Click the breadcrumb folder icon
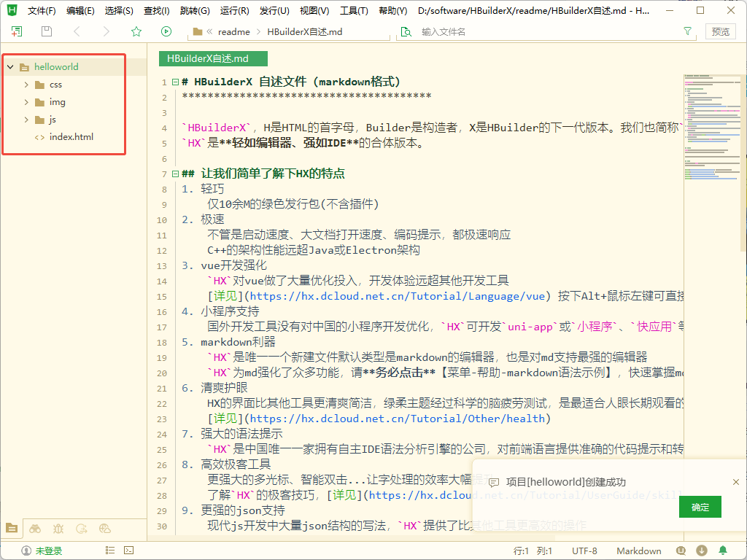This screenshot has height=560, width=747. [198, 32]
